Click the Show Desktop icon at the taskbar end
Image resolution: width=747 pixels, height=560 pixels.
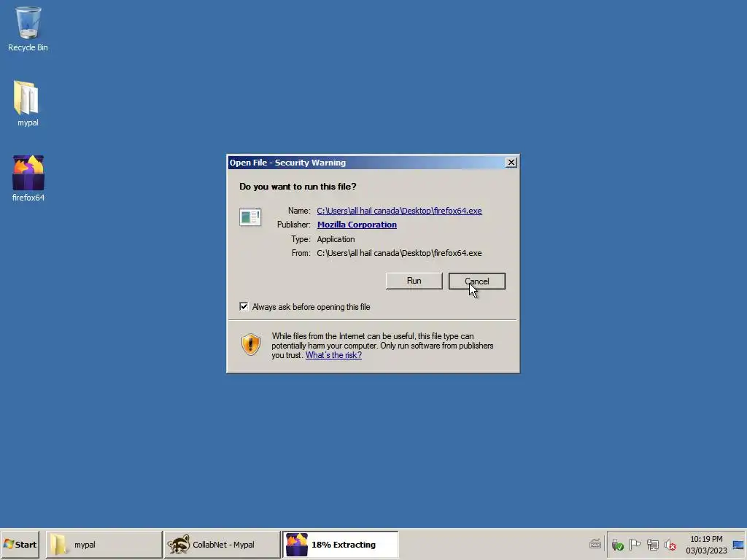(x=738, y=545)
